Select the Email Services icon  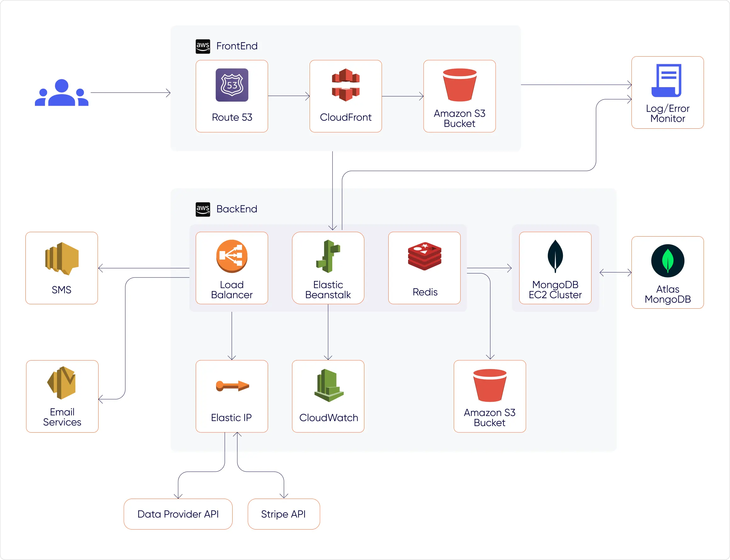pos(62,383)
